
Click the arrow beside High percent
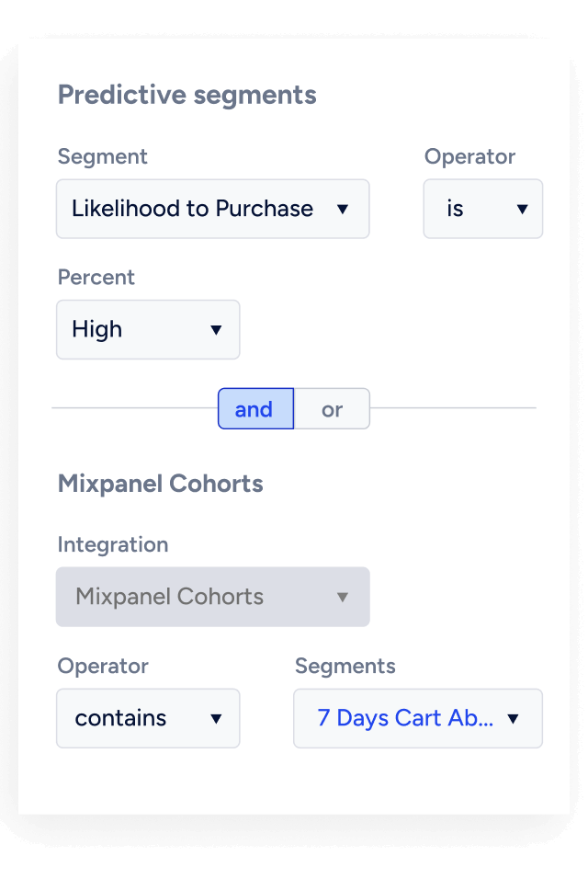click(x=218, y=330)
